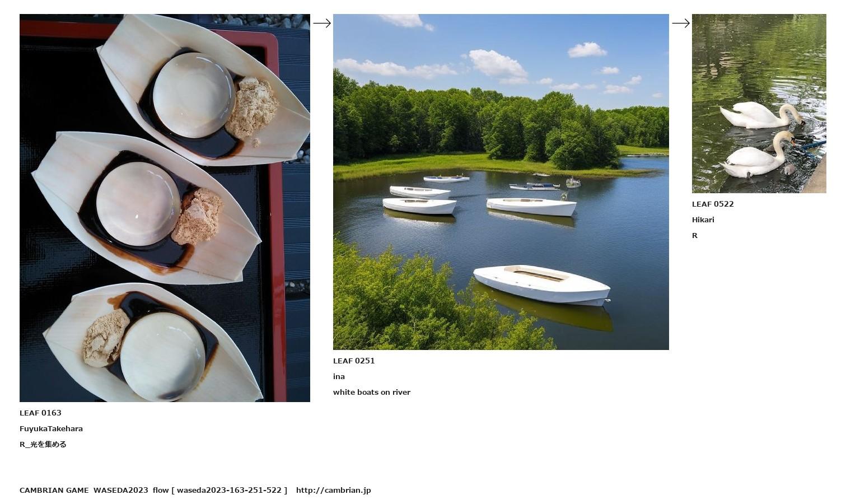Screen dimensions: 846x504
Task: Open the white boats on river image
Action: pos(501,182)
